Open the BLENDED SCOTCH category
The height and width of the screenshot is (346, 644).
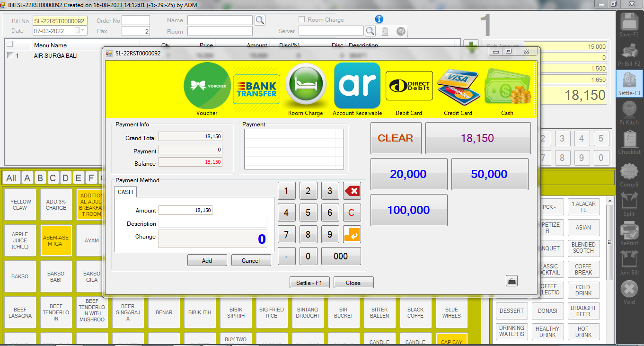(583, 248)
